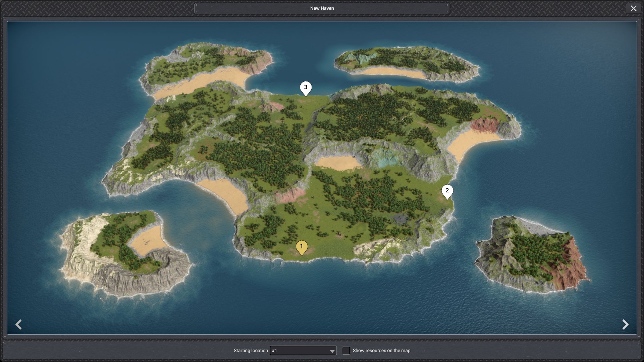Click the Starting location label
The width and height of the screenshot is (644, 362).
coord(251,351)
